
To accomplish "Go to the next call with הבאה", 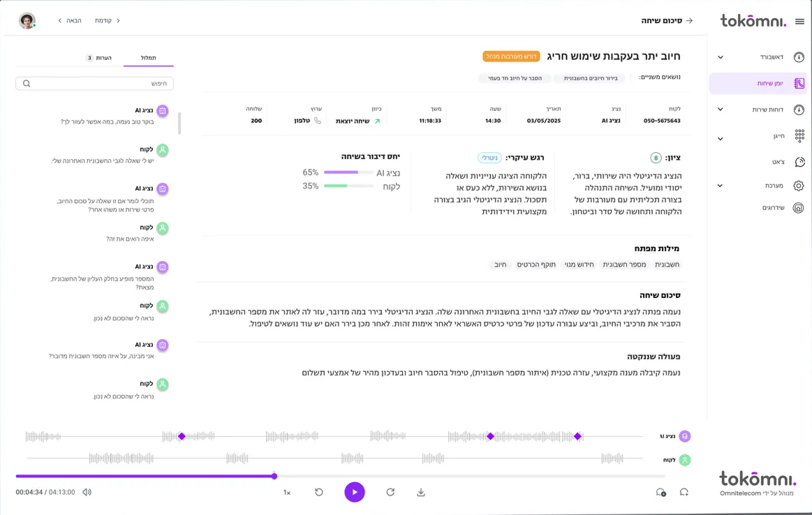I will tap(70, 21).
